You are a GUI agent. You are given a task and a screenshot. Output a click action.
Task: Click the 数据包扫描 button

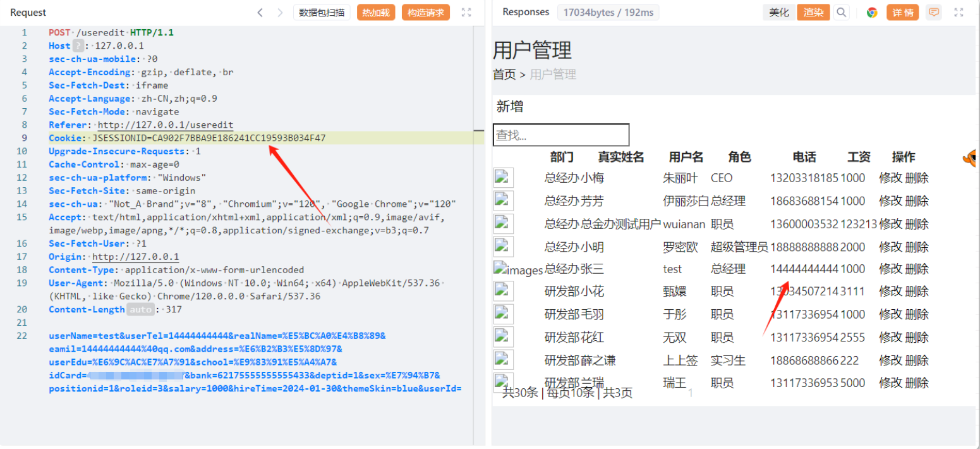point(322,13)
